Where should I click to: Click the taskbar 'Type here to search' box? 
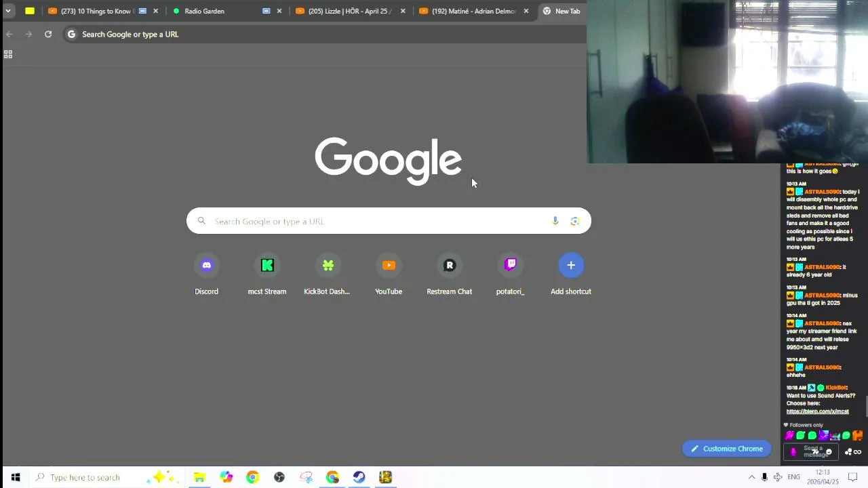(106, 477)
